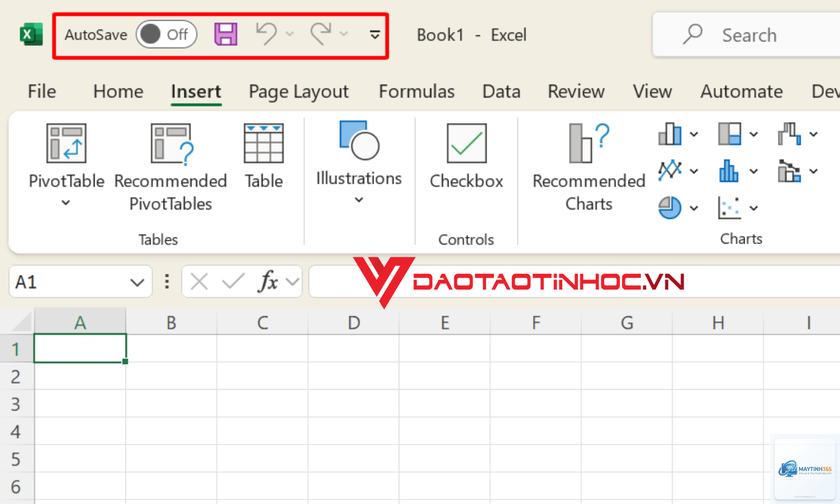Open Scatter chart dropdown arrow
This screenshot has height=504, width=840.
pos(754,208)
